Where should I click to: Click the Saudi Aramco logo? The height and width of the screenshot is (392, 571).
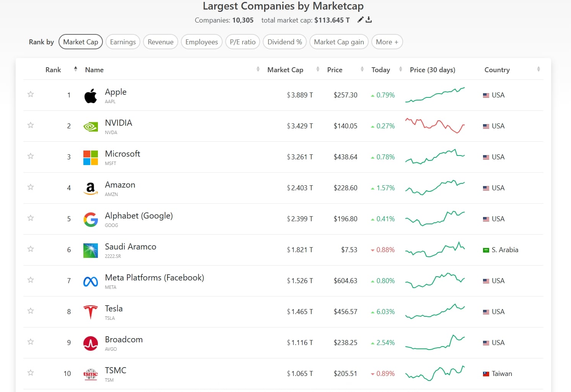click(x=91, y=250)
